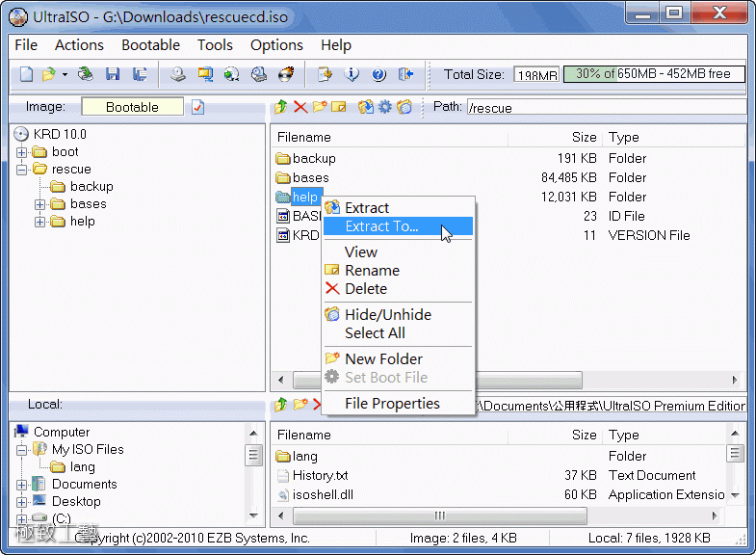
Task: Click the Convert image toolbar icon
Action: pos(205,74)
